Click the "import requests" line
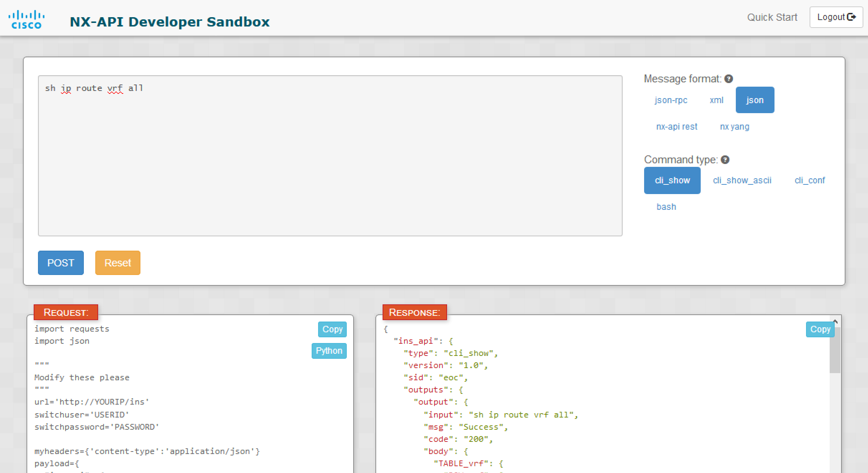 coord(72,329)
